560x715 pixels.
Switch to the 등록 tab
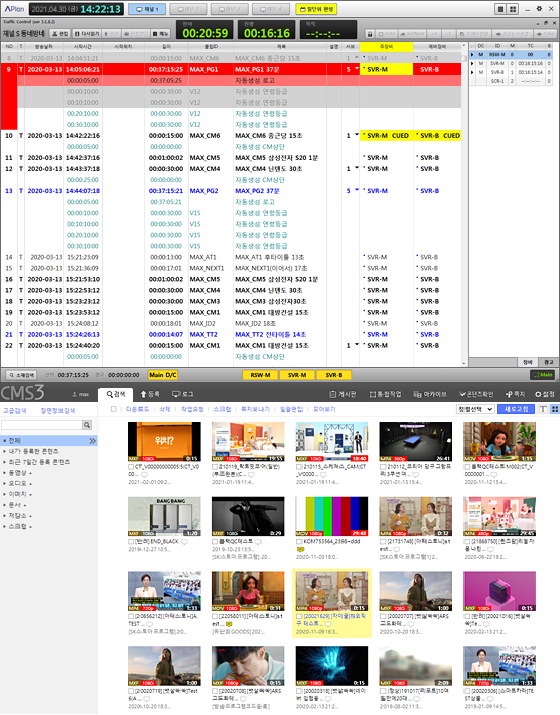[150, 394]
